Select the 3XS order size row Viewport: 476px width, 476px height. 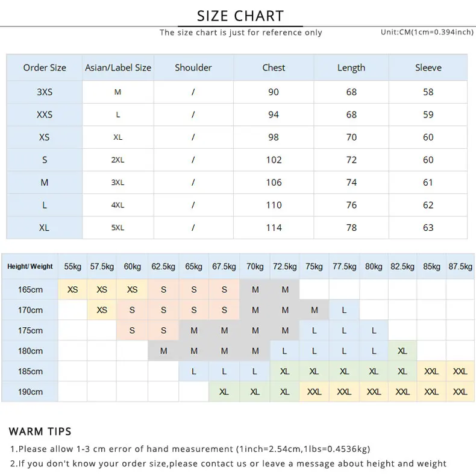coord(237,92)
